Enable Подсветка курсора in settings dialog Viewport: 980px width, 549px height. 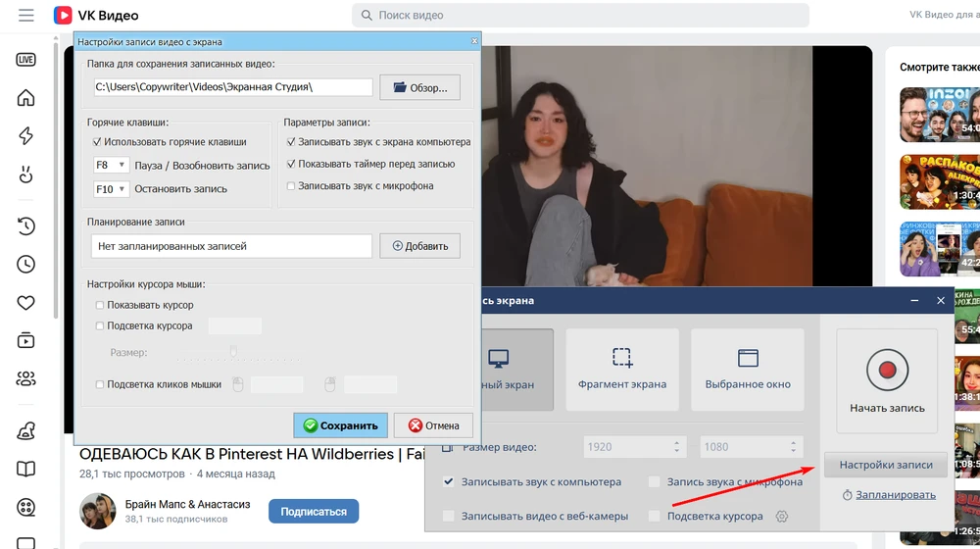tap(99, 325)
